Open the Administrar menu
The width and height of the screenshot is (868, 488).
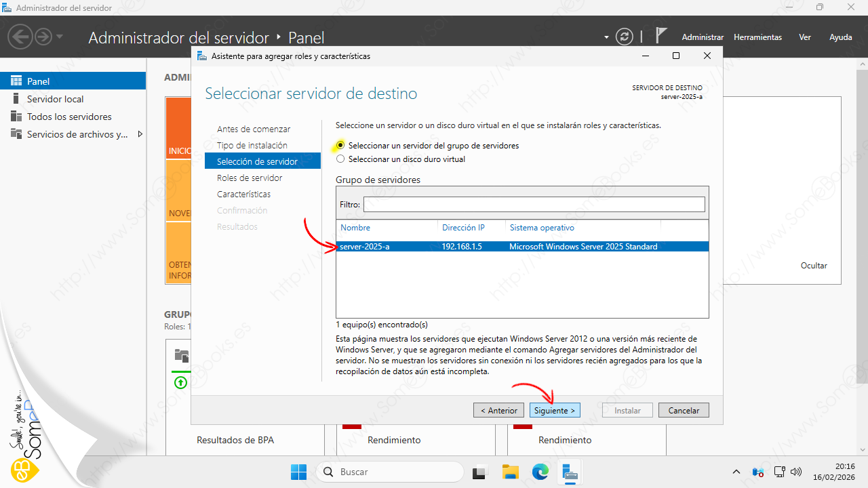pos(703,37)
